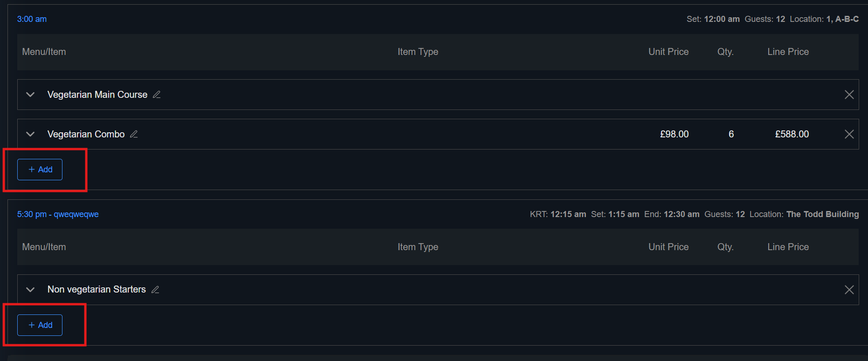The height and width of the screenshot is (361, 868).
Task: Click The Todd Building location text
Action: click(822, 214)
